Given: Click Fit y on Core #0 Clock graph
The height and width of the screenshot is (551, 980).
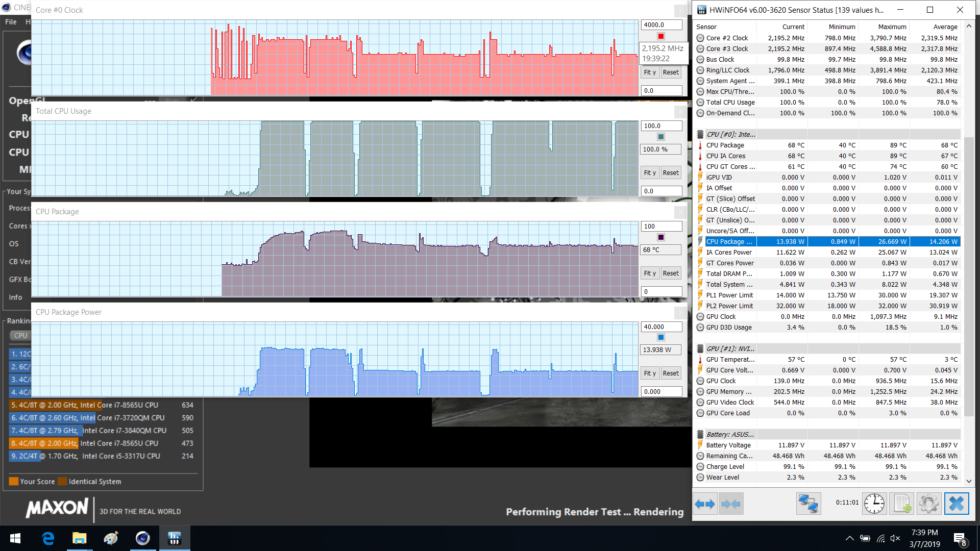Looking at the screenshot, I should tap(650, 72).
